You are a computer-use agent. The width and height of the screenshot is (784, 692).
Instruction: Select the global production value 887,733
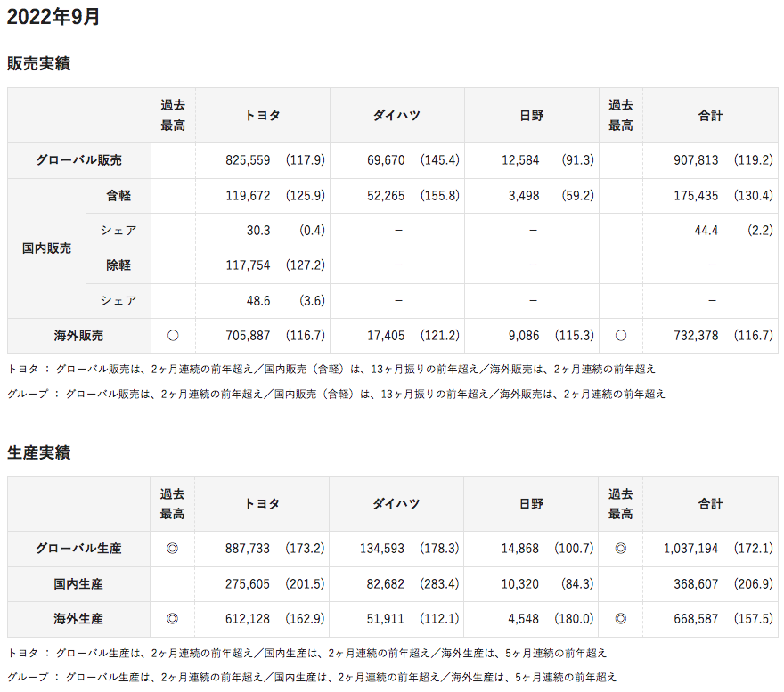tap(248, 549)
